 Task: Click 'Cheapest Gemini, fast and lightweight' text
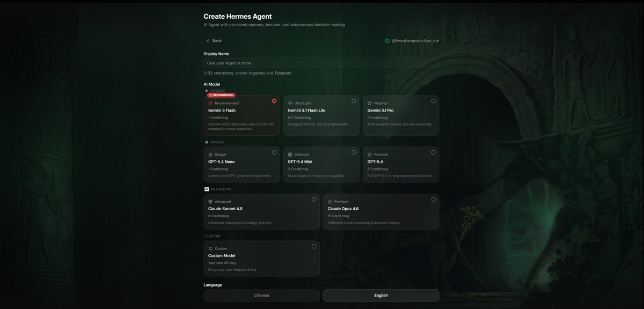coord(318,124)
